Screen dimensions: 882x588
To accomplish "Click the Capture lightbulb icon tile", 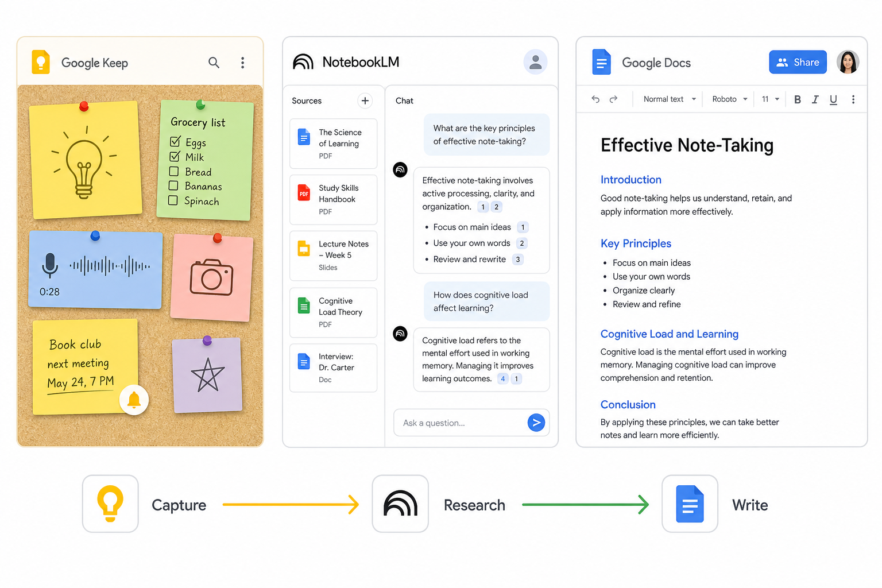I will tap(110, 504).
